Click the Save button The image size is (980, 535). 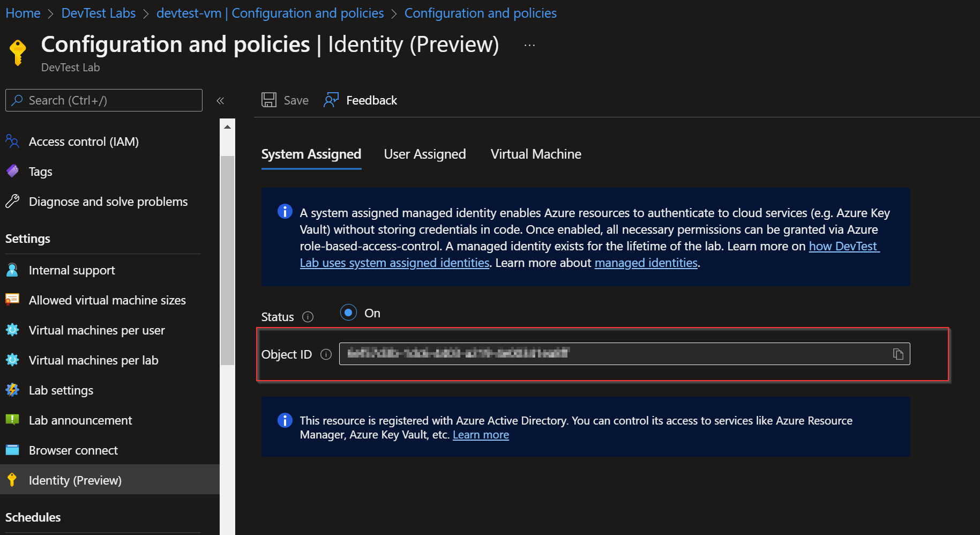(x=285, y=100)
